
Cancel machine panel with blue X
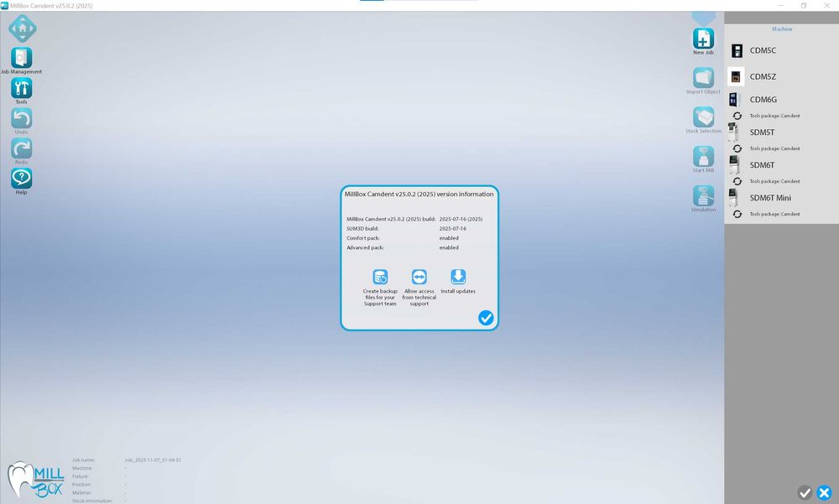pos(824,492)
